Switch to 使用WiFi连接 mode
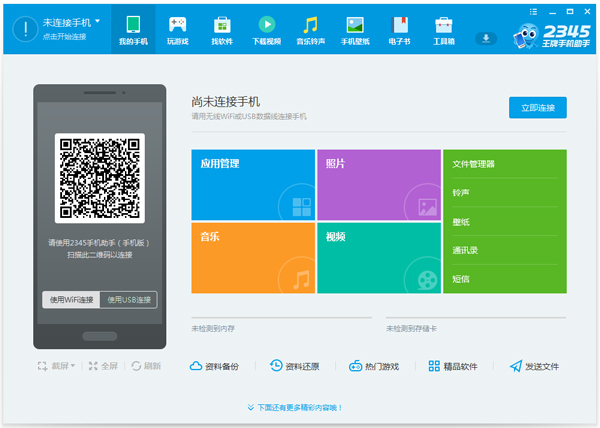The height and width of the screenshot is (428, 600). coord(71,299)
